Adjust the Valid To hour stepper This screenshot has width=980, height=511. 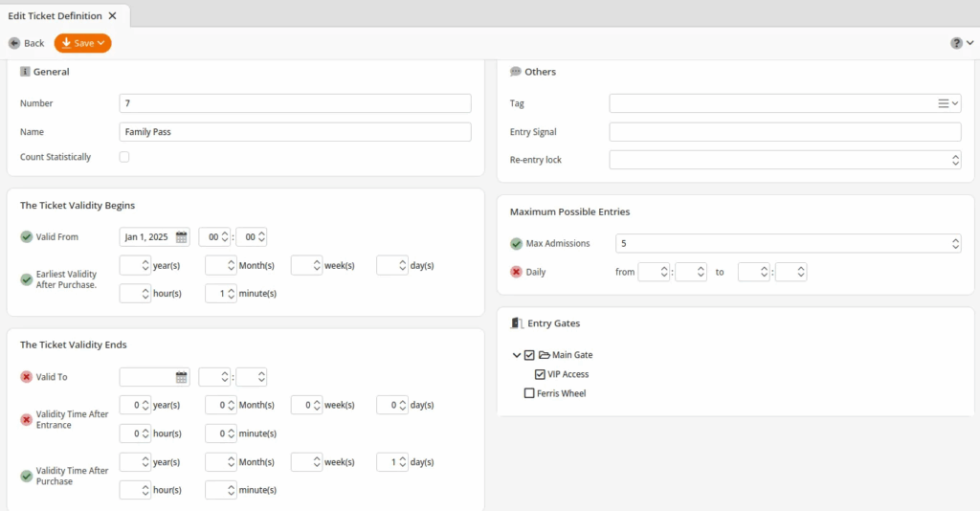click(x=225, y=377)
